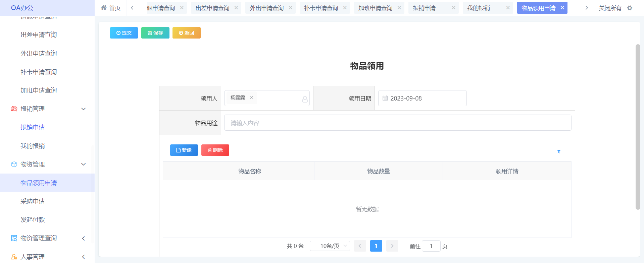Click the table filter funnel icon

point(559,151)
